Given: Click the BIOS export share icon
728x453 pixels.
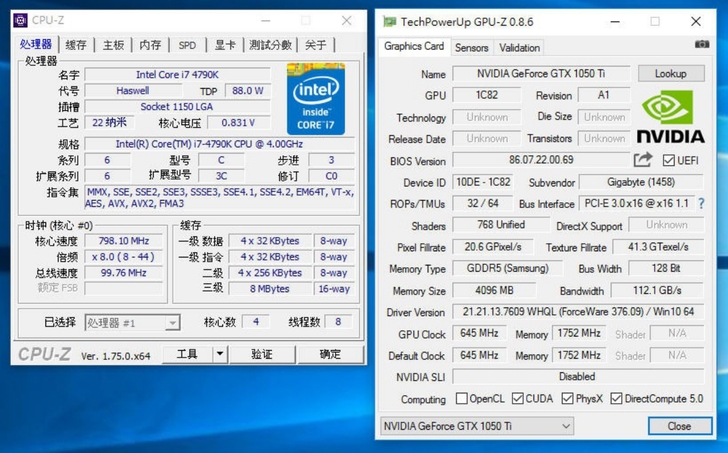Looking at the screenshot, I should point(643,160).
